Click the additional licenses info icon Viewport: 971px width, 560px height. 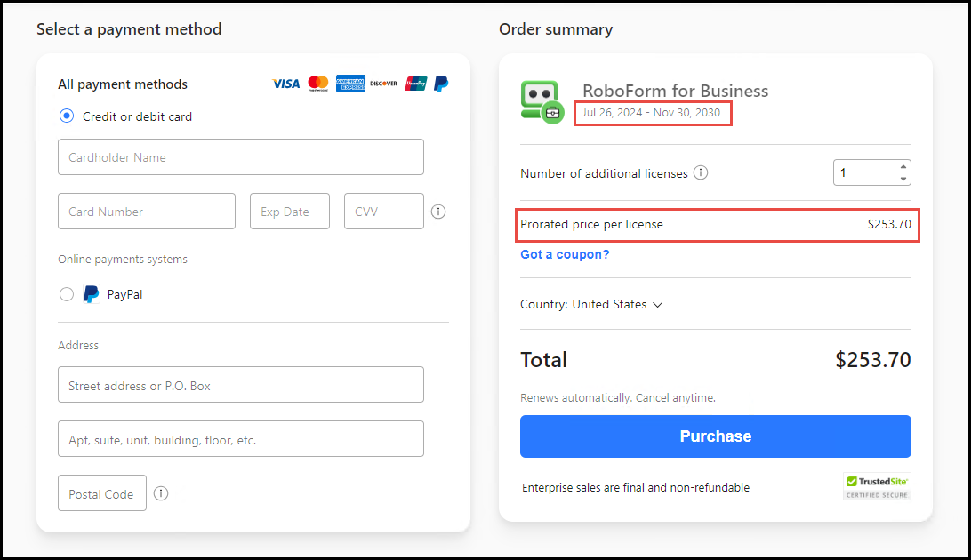coord(701,172)
